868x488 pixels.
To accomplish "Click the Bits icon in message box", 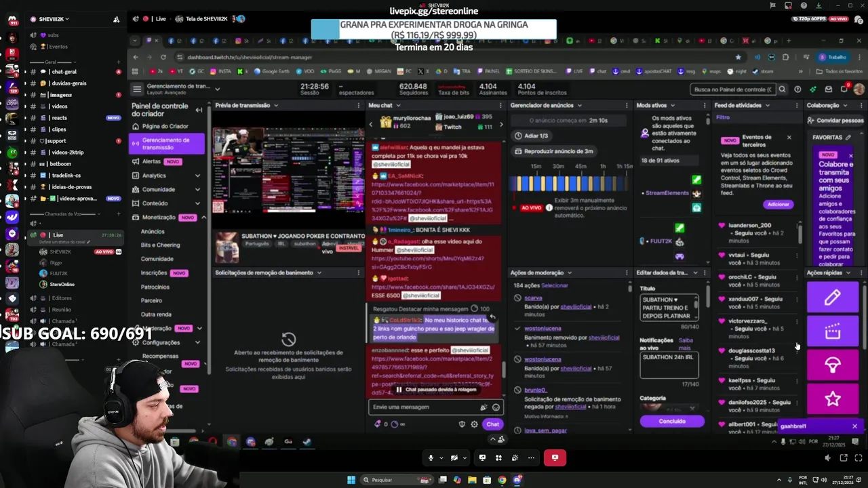I will [484, 407].
